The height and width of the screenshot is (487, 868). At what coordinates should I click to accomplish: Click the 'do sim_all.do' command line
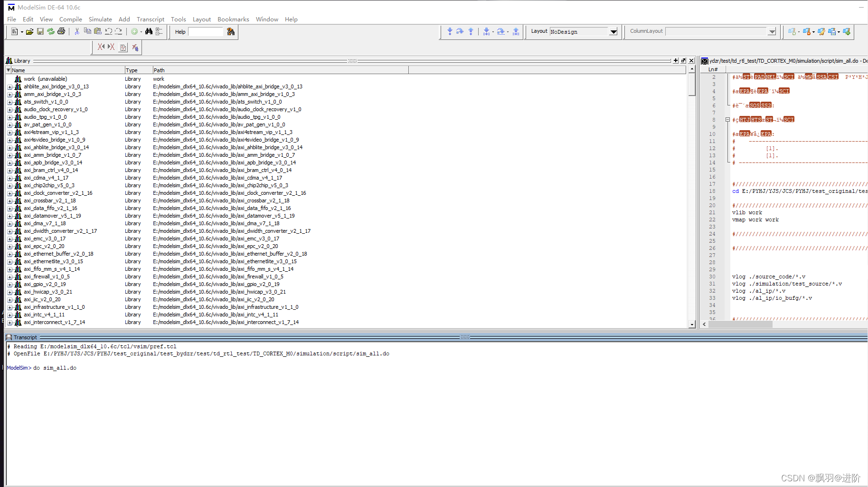pyautogui.click(x=55, y=368)
